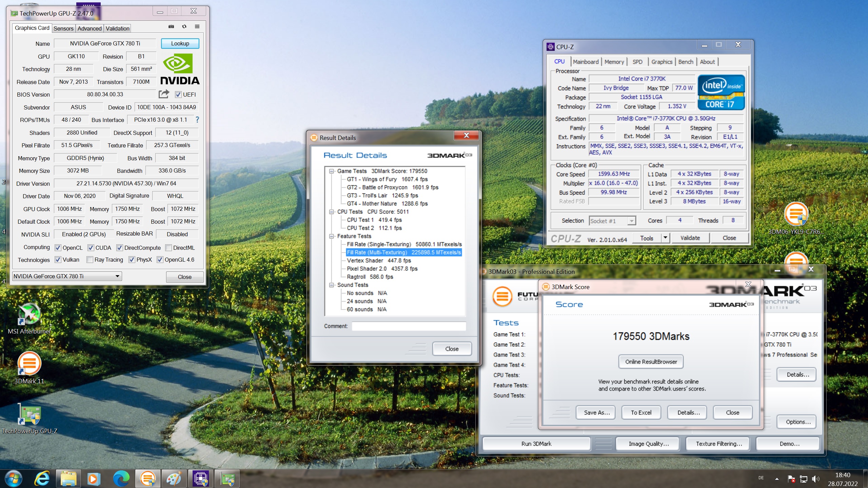Open the GPU-Z hamburger menu icon
The image size is (868, 488).
[197, 26]
